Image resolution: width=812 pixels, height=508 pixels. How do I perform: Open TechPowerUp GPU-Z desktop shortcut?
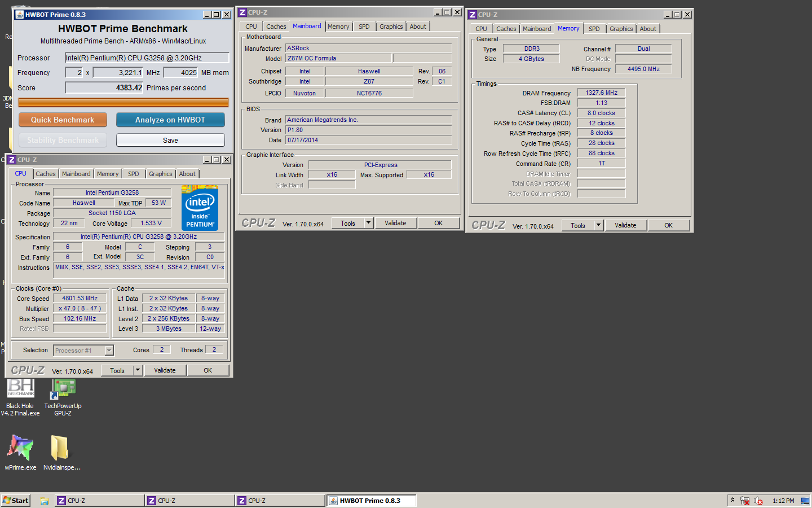point(63,397)
